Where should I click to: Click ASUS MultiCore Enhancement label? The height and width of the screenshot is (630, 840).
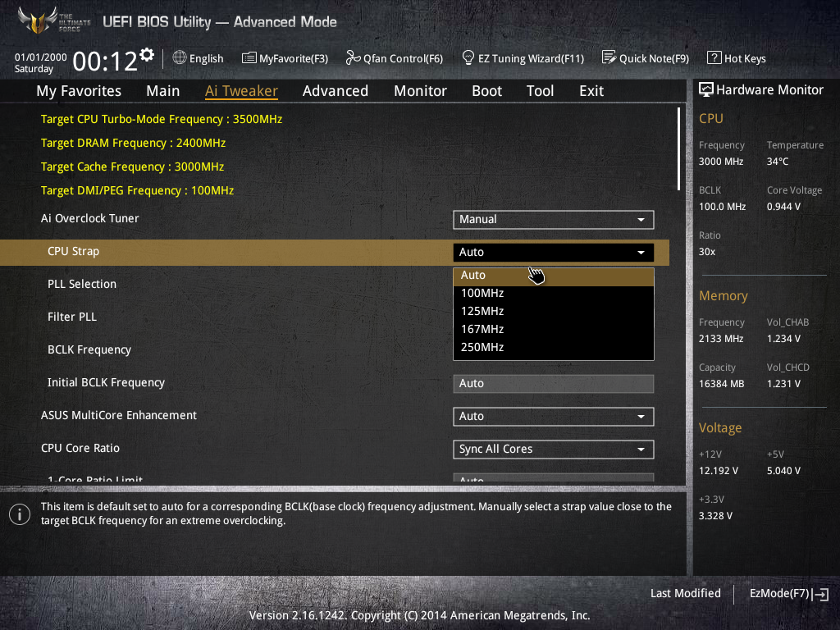(119, 415)
